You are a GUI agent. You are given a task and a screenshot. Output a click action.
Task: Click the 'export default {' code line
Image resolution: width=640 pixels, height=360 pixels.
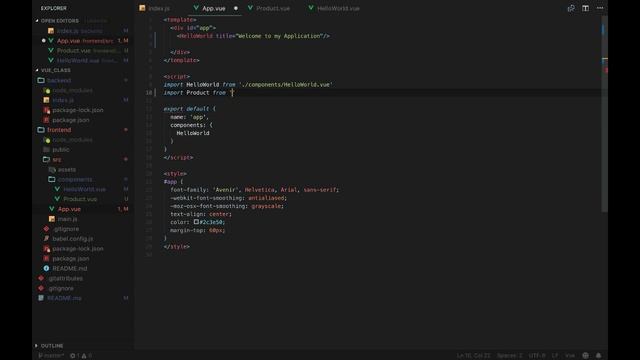(x=189, y=109)
